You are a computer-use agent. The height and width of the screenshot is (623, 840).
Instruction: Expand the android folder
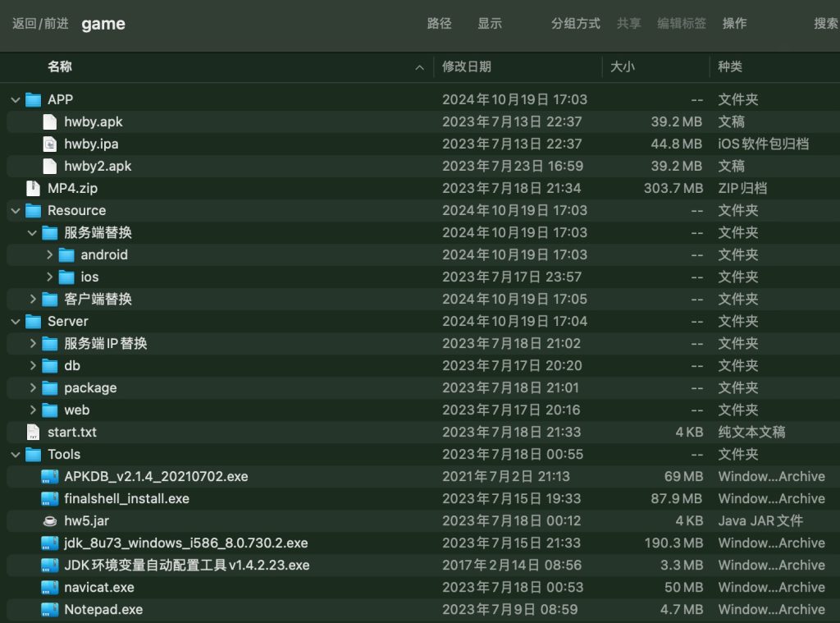point(49,254)
